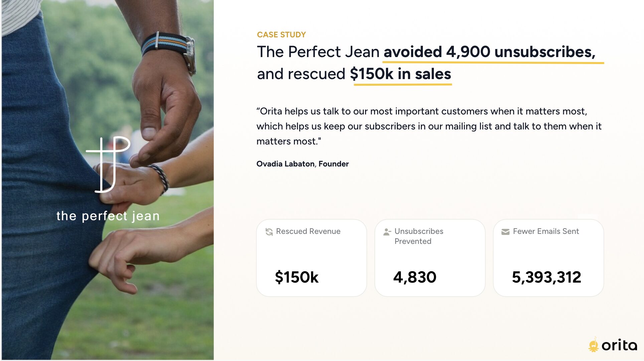Image resolution: width=644 pixels, height=361 pixels.
Task: Click the Rescued Revenue refresh-dollar icon
Action: point(269,232)
